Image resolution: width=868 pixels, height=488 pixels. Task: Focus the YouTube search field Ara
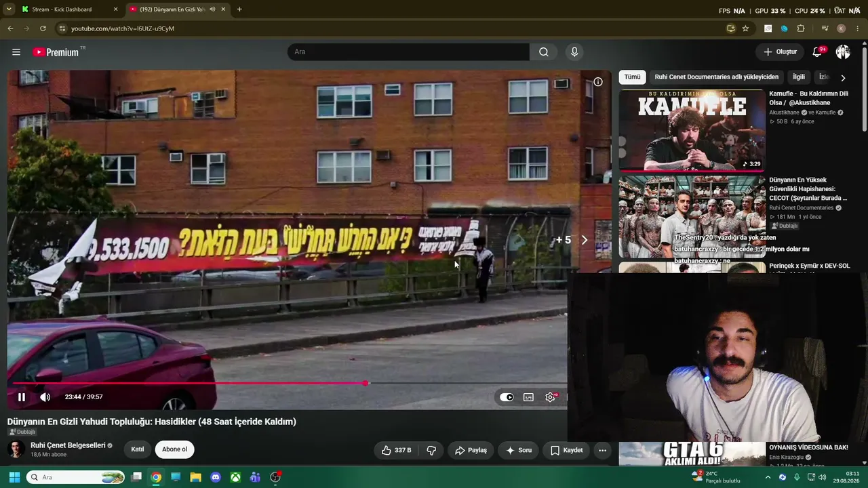tap(408, 52)
